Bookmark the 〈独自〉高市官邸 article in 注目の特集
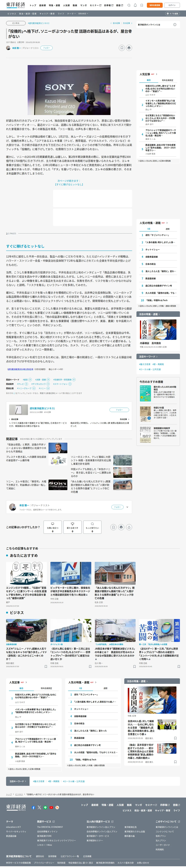The width and height of the screenshot is (186, 868). coord(175,762)
